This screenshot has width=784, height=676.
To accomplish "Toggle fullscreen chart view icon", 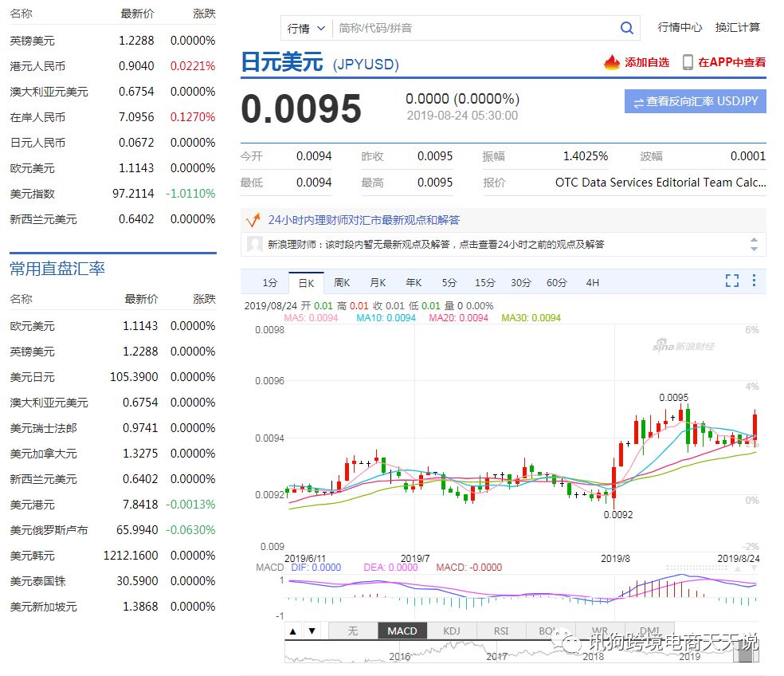I will [732, 281].
